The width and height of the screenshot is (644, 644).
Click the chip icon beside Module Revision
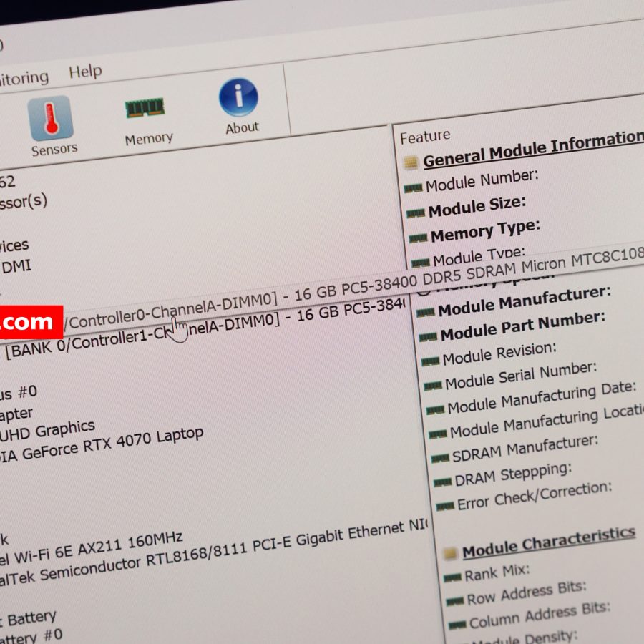pos(431,361)
